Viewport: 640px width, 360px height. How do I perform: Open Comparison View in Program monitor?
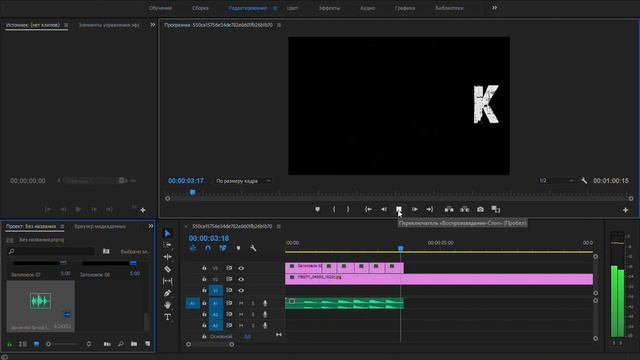pos(496,209)
